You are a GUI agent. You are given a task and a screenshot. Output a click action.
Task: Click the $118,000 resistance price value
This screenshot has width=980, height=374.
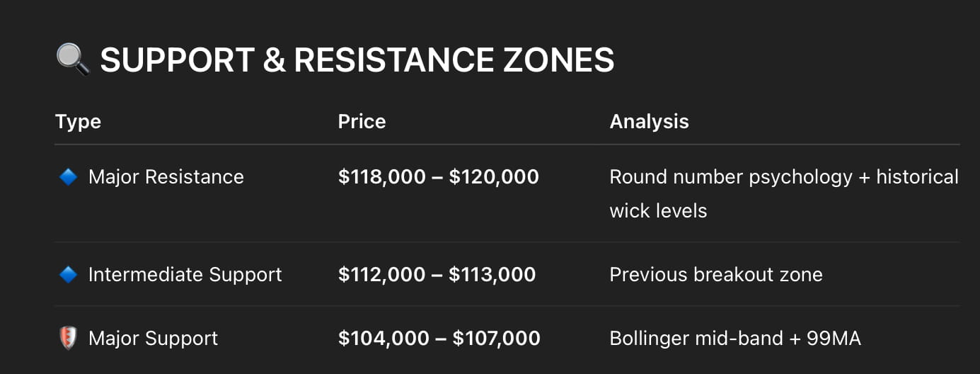point(383,176)
